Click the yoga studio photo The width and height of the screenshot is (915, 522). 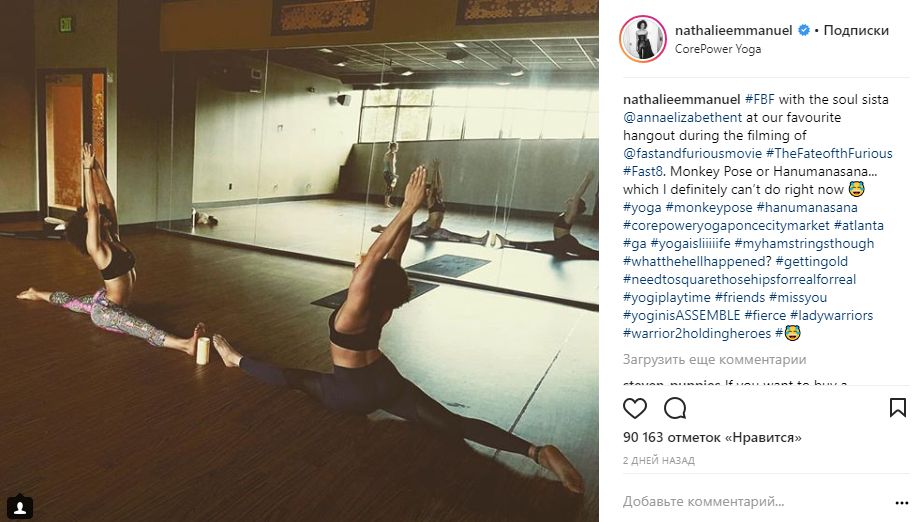[299, 261]
